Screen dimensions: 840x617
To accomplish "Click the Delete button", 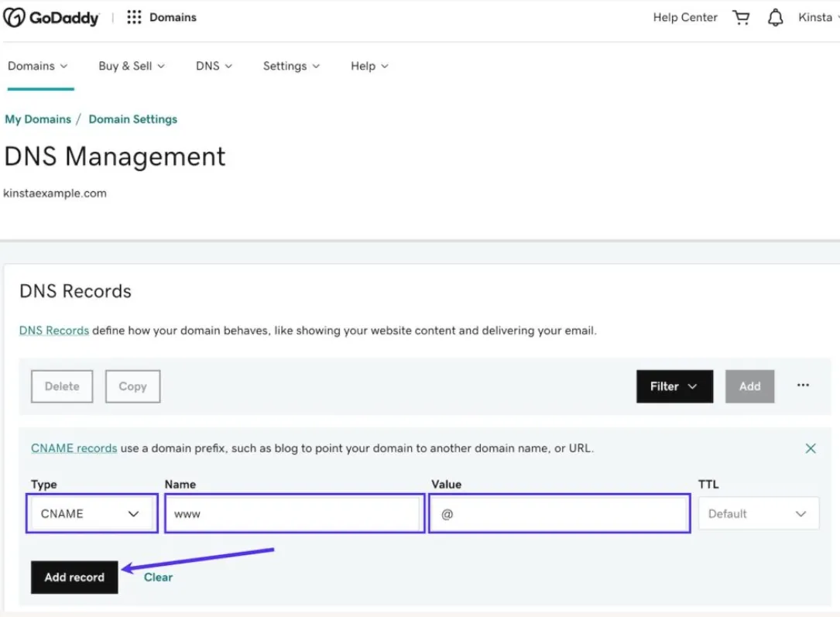I will click(62, 386).
